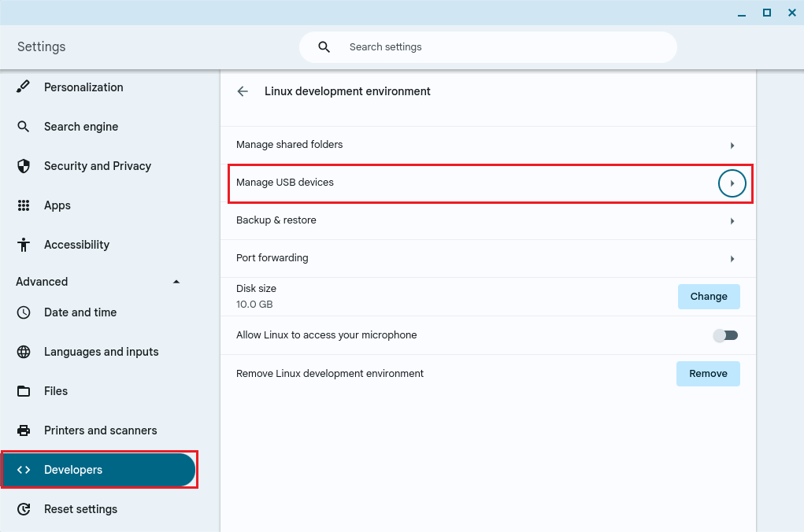This screenshot has width=804, height=532.
Task: Click the Printers and scanners printer icon
Action: 24,430
